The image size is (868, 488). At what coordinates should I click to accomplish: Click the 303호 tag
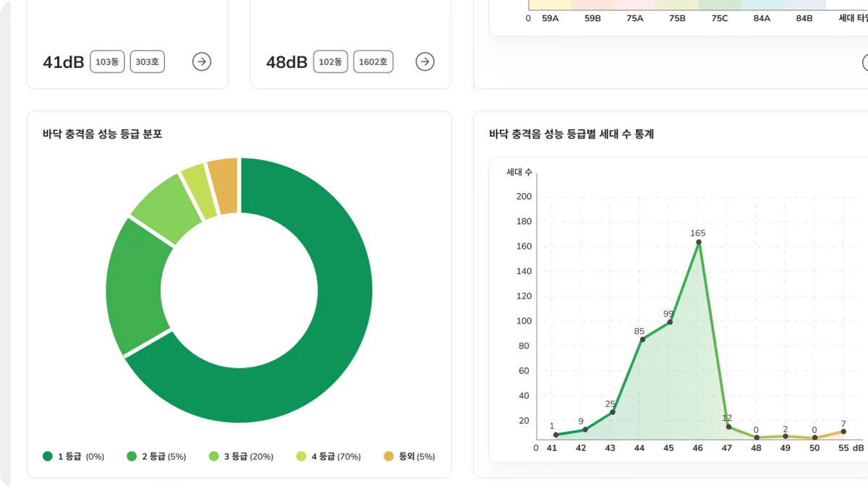coord(148,62)
